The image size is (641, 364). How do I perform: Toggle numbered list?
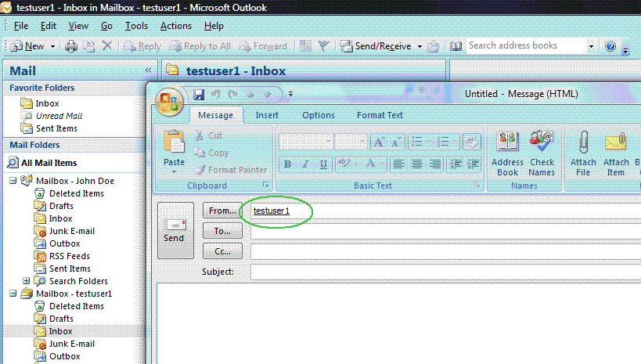tap(443, 142)
